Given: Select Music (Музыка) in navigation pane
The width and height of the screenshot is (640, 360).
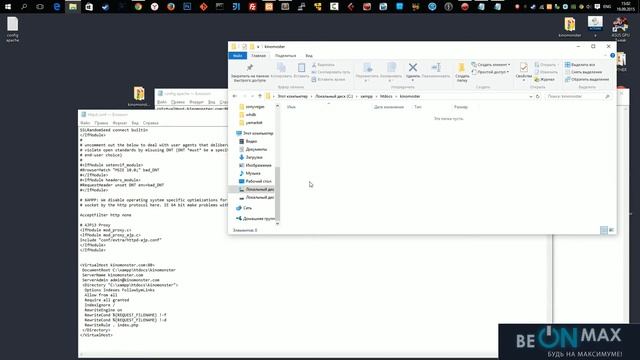Looking at the screenshot, I should (x=250, y=173).
